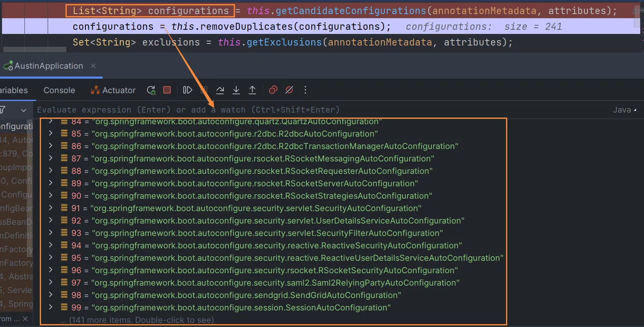The image size is (644, 327).
Task: Click the Step Over icon
Action: pos(220,90)
